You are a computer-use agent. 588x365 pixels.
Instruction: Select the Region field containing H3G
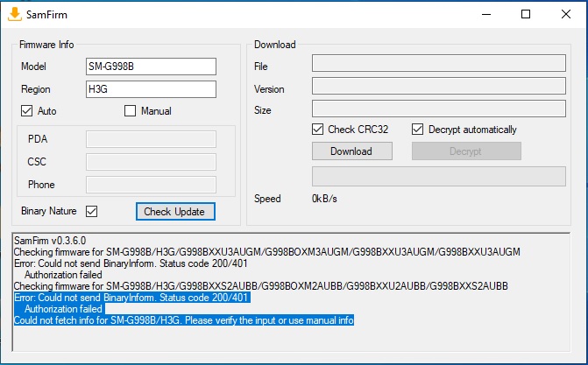click(151, 89)
